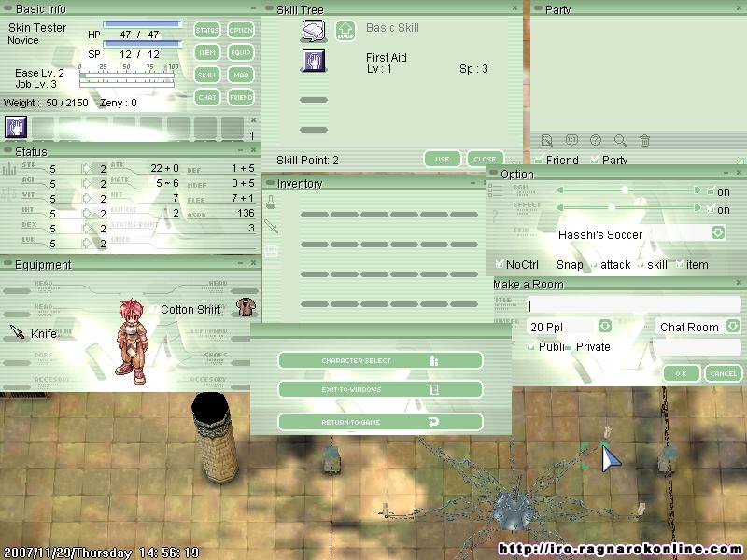Image resolution: width=747 pixels, height=560 pixels.
Task: Select First Aid in the hotkey bar
Action: click(x=16, y=127)
